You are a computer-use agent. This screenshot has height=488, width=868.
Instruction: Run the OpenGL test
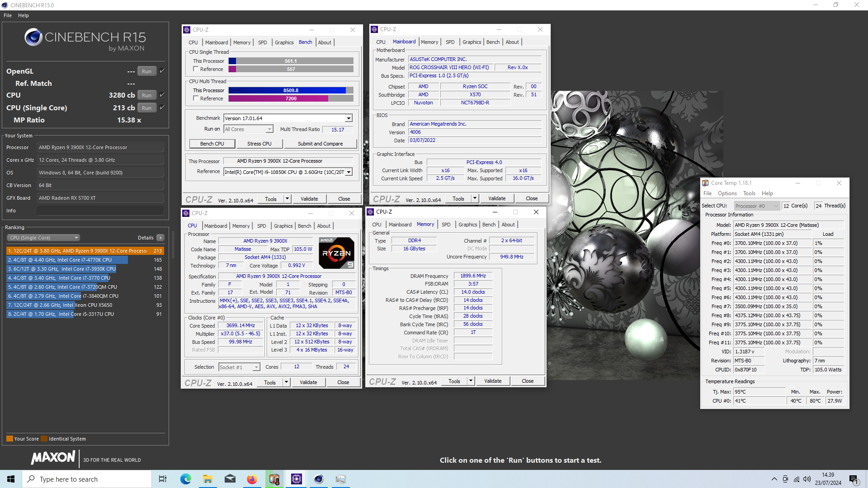tap(146, 71)
